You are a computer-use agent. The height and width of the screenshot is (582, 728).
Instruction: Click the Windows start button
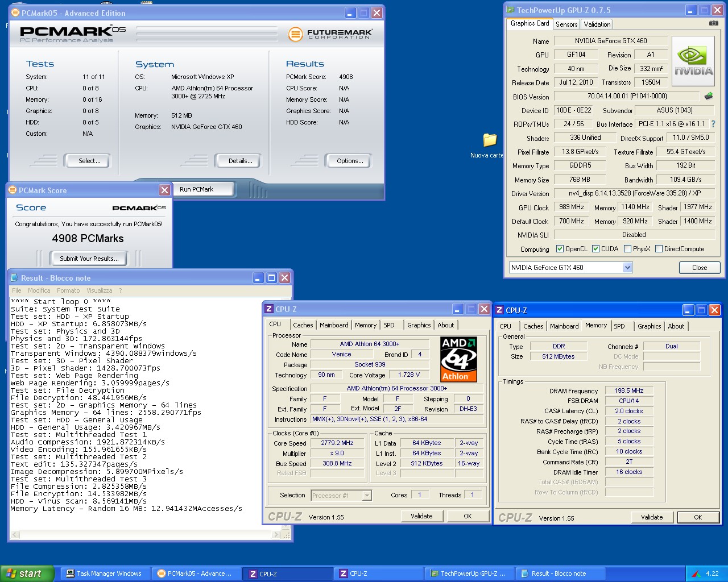[27, 573]
